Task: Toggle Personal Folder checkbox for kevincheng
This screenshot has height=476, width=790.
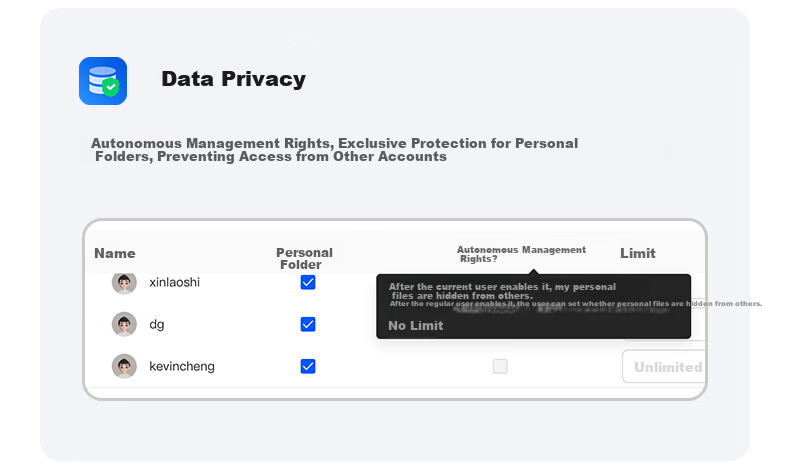Action: coord(308,366)
